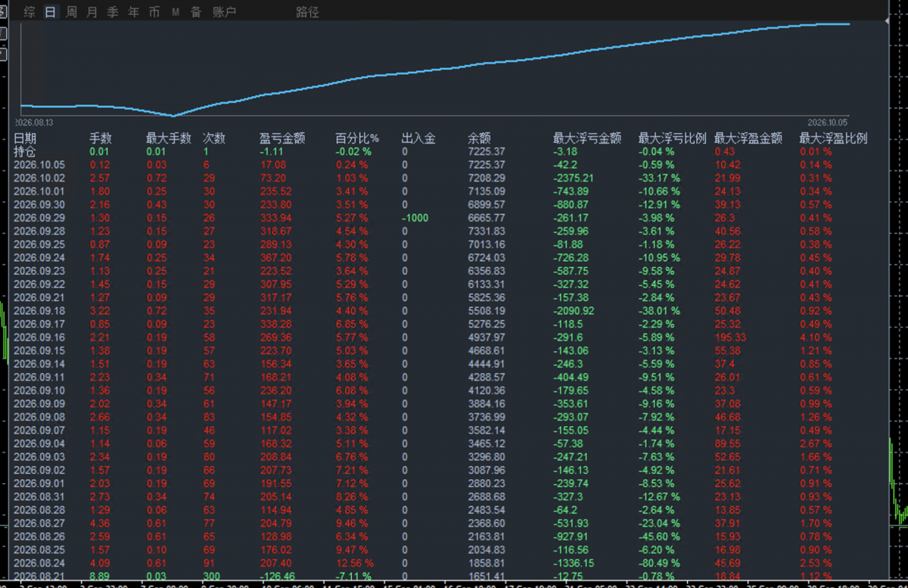Click the 最大手数 column header
Viewport: 908px width, 588px height.
[169, 138]
